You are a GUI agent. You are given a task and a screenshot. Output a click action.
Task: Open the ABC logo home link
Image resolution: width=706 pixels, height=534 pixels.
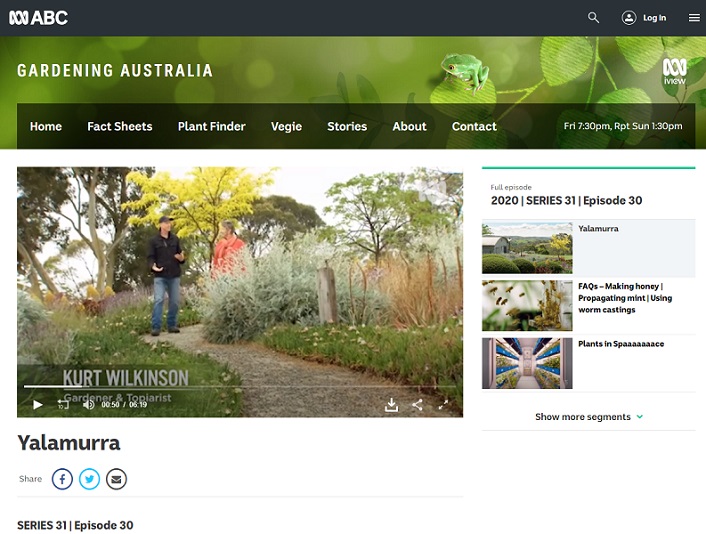38,18
